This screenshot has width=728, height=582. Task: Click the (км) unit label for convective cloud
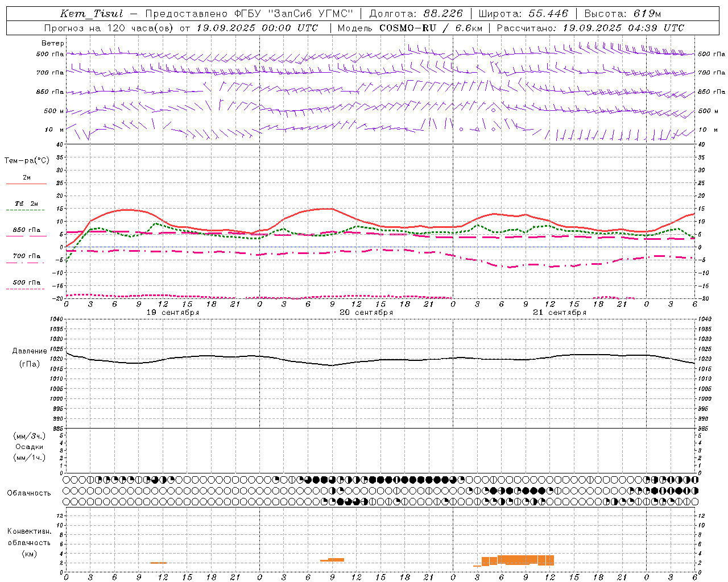(30, 554)
